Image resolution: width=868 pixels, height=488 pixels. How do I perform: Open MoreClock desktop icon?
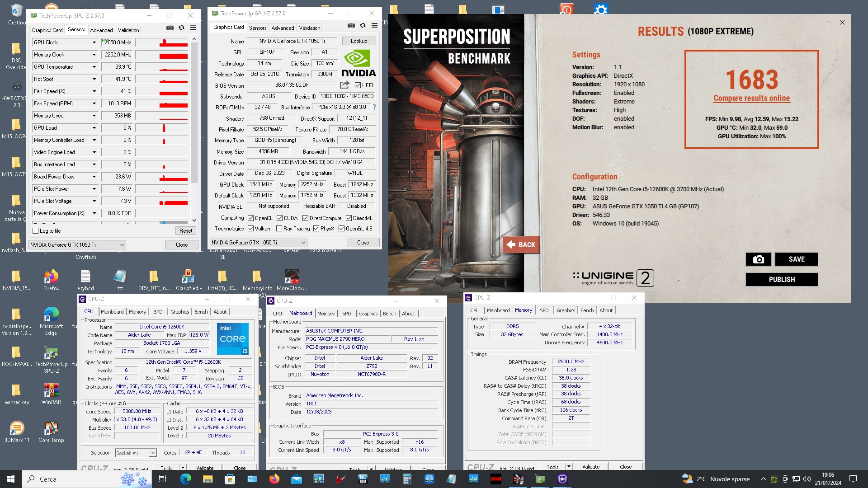[292, 280]
